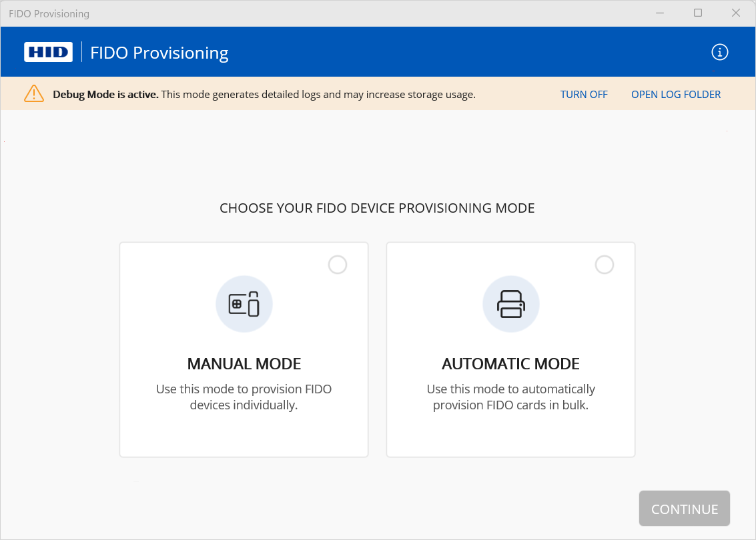Click the Manual Mode card-and-key device icon
This screenshot has width=756, height=540.
tap(244, 304)
